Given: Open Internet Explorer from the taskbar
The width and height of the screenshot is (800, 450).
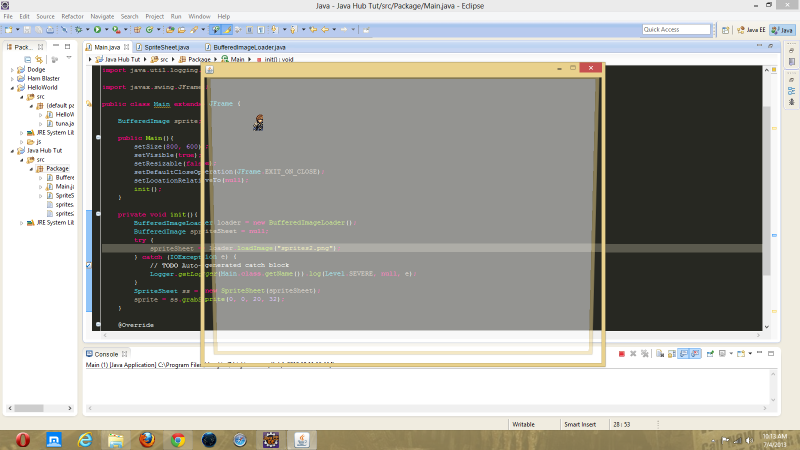Looking at the screenshot, I should 85,440.
